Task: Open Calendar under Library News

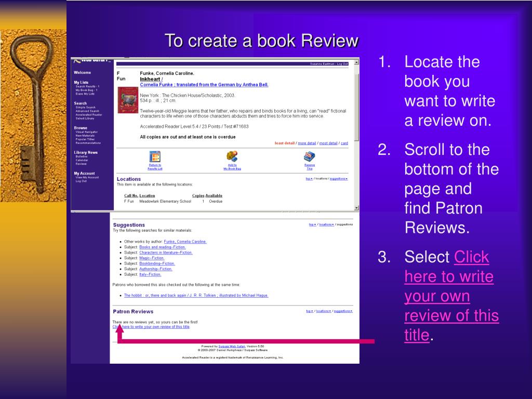Action: tap(82, 160)
